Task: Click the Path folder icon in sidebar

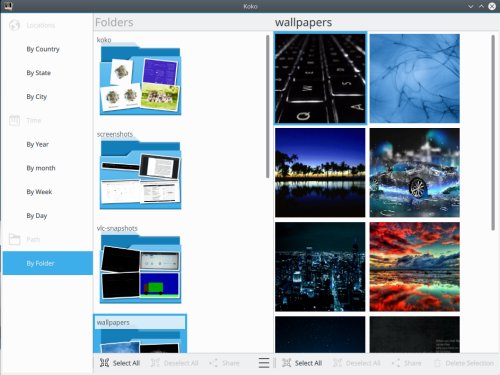Action: tap(14, 239)
